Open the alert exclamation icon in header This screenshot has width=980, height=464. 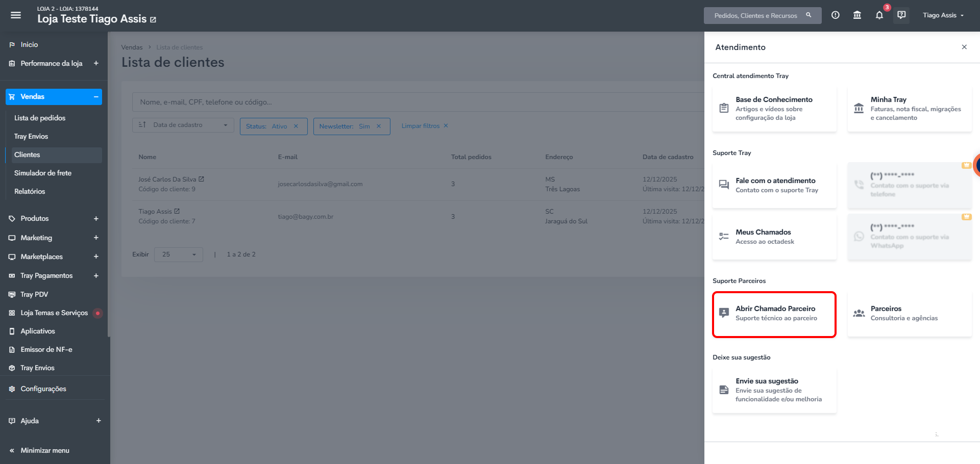click(836, 15)
